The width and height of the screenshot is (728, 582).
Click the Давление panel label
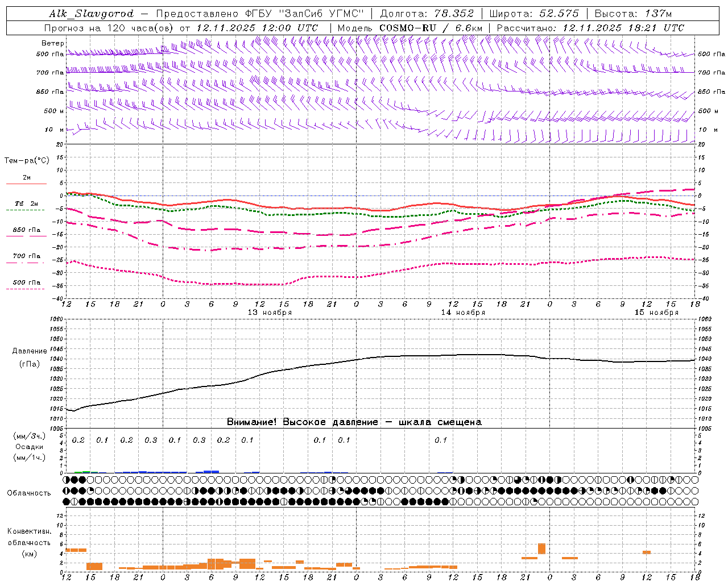click(x=30, y=351)
